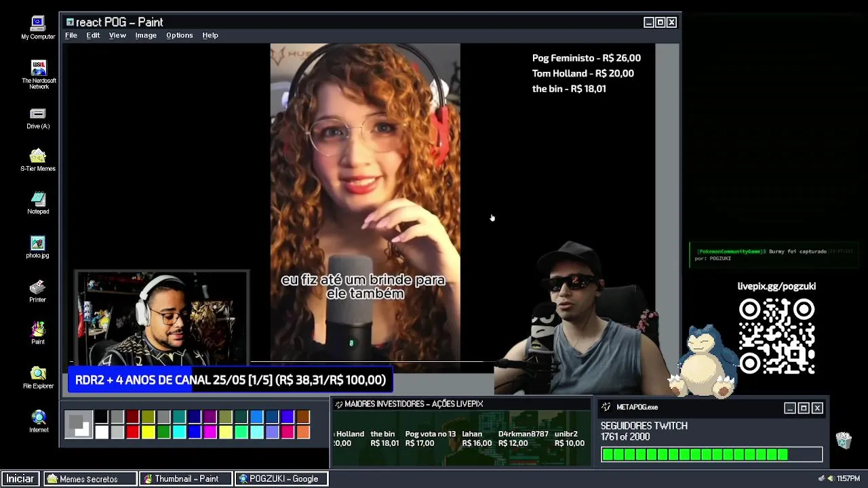Choose the dark purple palette swatch
The height and width of the screenshot is (488, 868).
[x=210, y=416]
